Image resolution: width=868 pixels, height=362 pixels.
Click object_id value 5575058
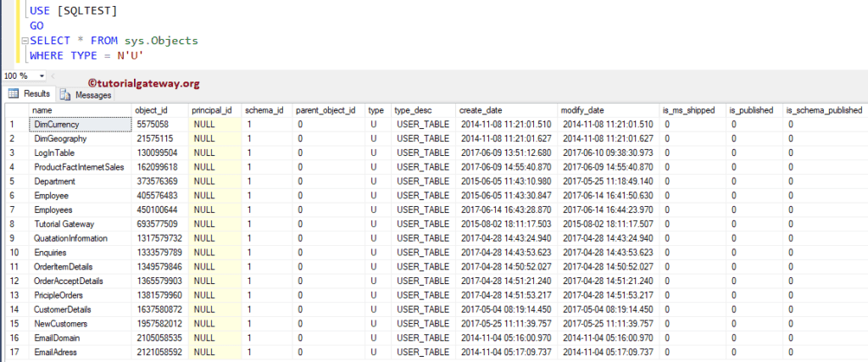pyautogui.click(x=160, y=125)
